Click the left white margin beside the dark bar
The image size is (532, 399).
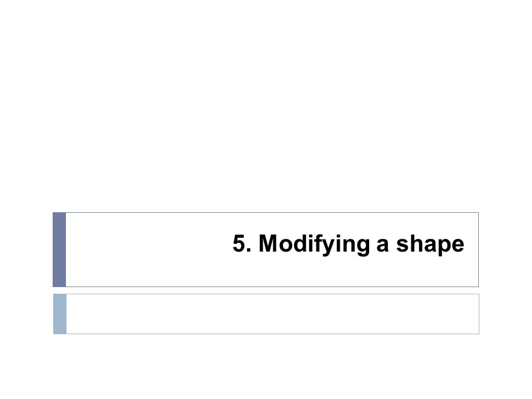point(26,250)
